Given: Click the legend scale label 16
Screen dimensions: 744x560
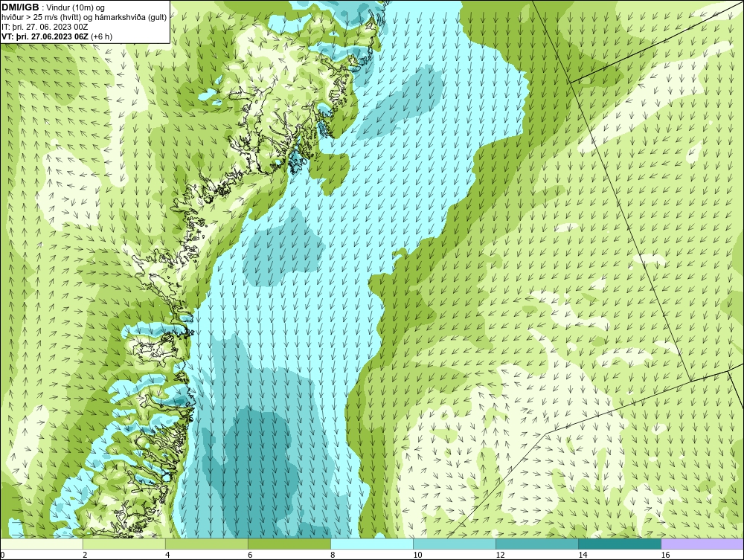Looking at the screenshot, I should 665,555.
